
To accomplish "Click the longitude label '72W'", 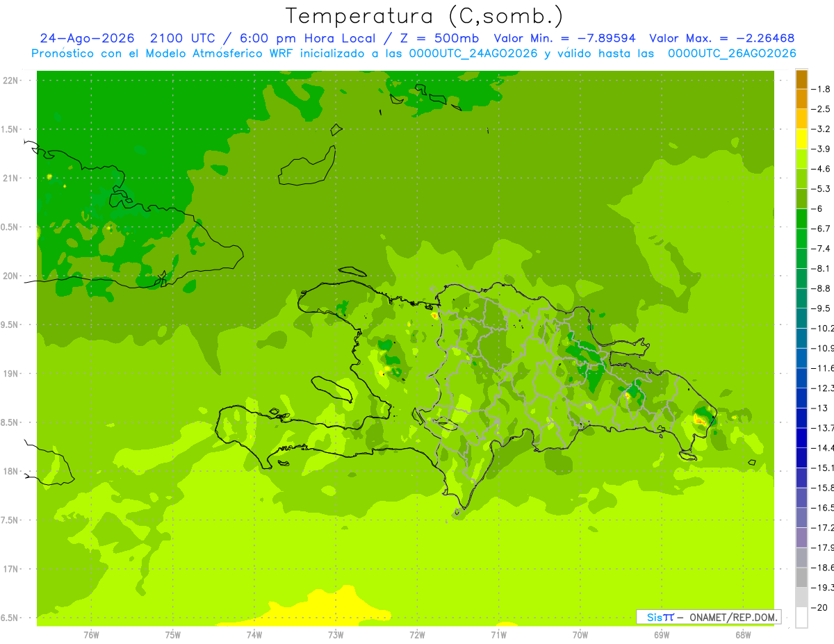I will point(417,635).
